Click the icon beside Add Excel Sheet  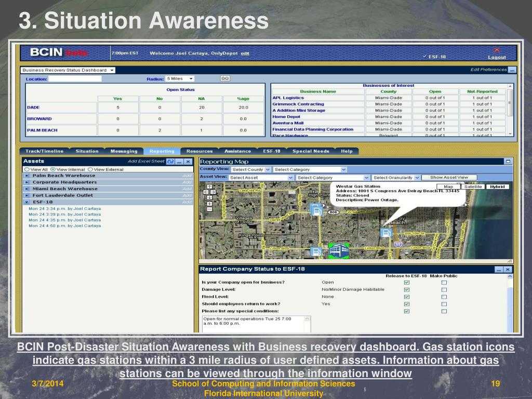170,162
